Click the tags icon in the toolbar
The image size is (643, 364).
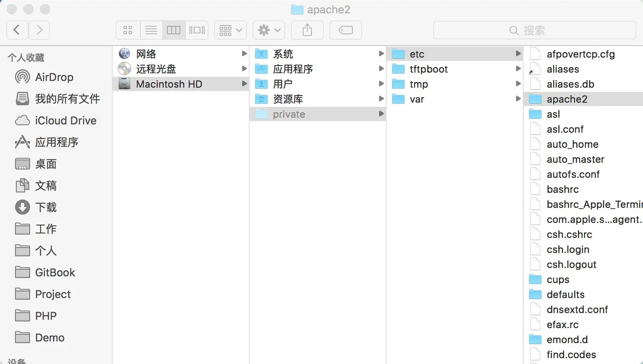click(x=345, y=30)
